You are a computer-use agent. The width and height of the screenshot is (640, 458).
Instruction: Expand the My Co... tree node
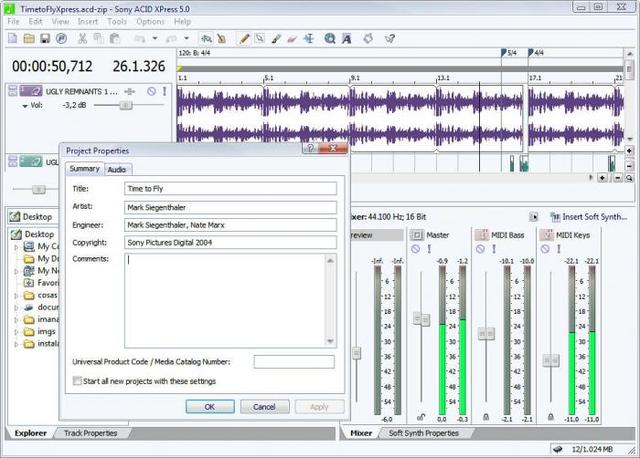coord(16,247)
